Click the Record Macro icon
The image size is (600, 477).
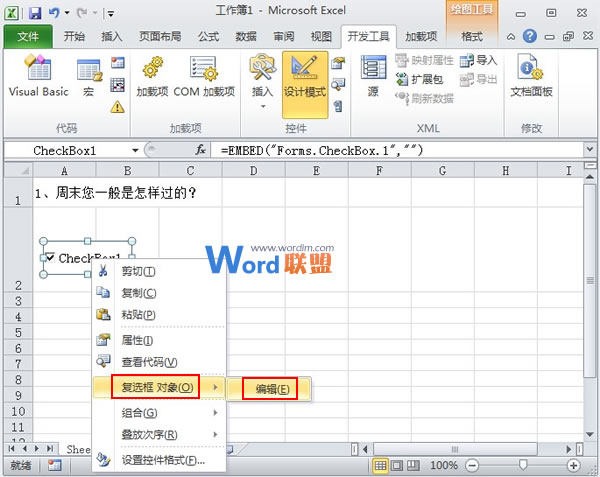(x=117, y=62)
